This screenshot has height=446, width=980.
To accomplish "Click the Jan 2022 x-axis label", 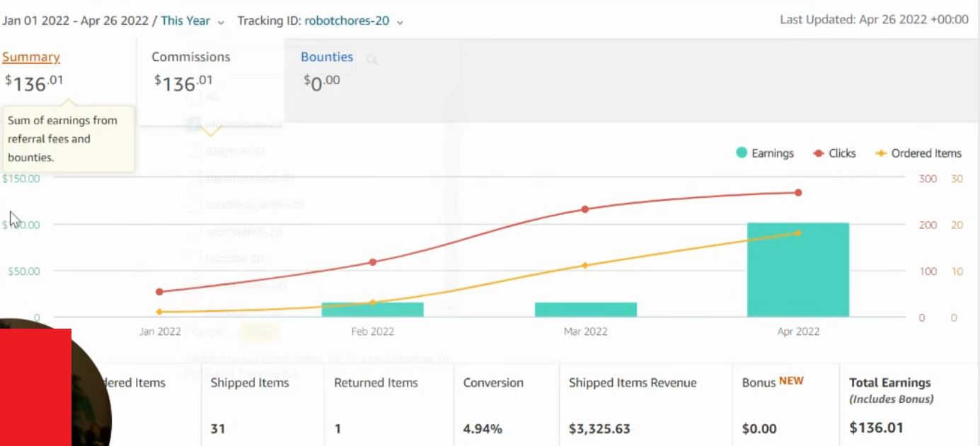I will click(160, 331).
